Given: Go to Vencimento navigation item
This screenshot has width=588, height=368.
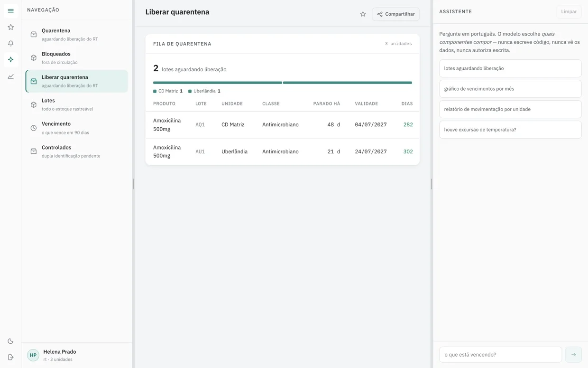Looking at the screenshot, I should coord(77,128).
